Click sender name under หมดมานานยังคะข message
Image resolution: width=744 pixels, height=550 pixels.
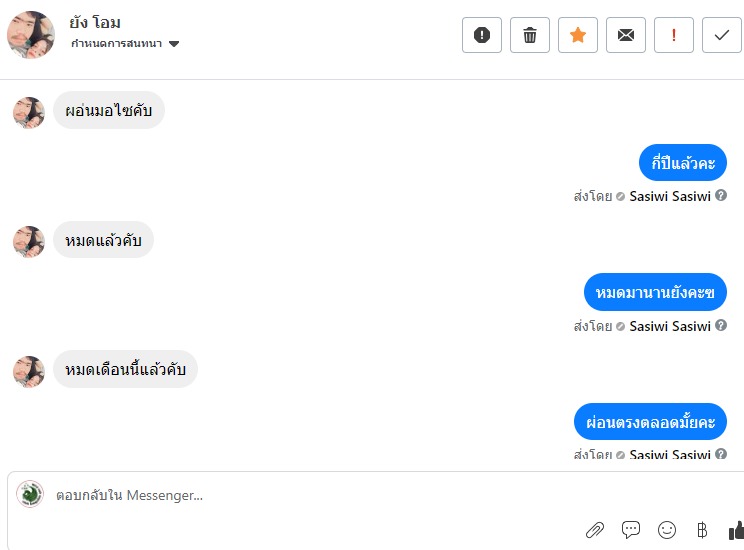(x=670, y=326)
